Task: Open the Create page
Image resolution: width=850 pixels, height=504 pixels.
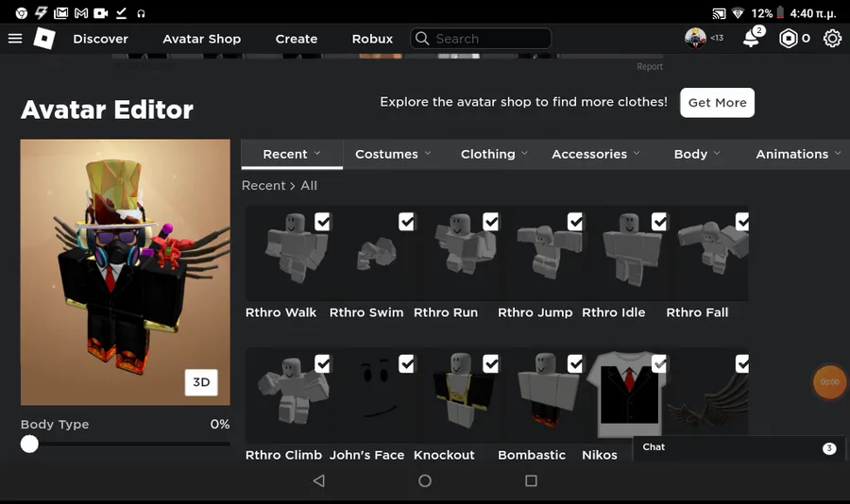Action: coord(297,39)
